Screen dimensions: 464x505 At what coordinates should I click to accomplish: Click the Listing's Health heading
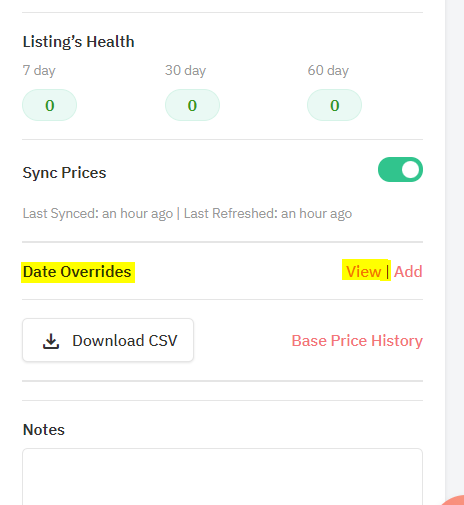coord(78,42)
